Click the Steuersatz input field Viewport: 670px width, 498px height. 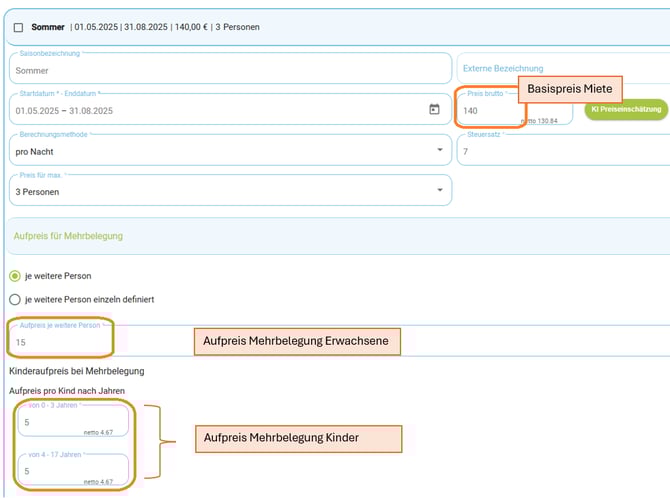[562, 151]
